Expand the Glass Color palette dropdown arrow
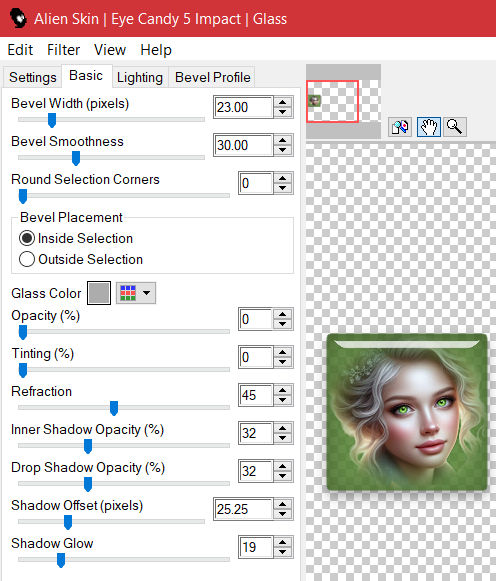This screenshot has height=581, width=496. pos(147,293)
